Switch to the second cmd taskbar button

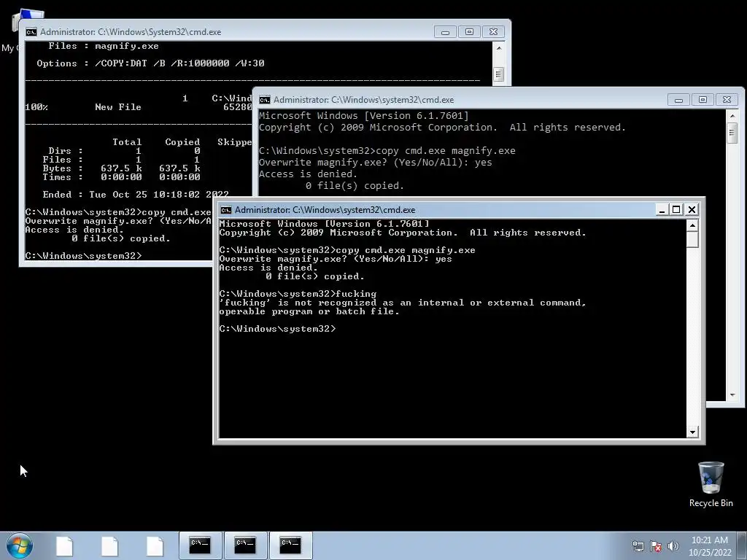coord(245,545)
